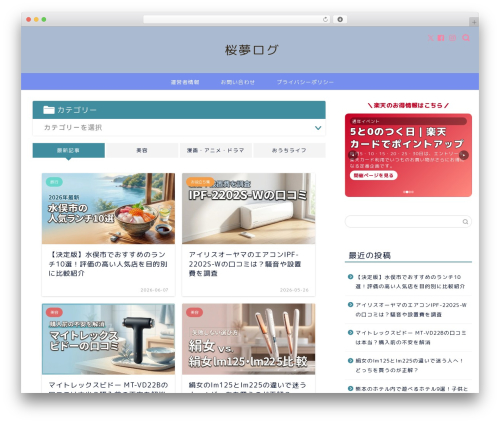Open the 絹女 lm125・lm225比較 thumbnail
This screenshot has width=500, height=423.
[248, 339]
